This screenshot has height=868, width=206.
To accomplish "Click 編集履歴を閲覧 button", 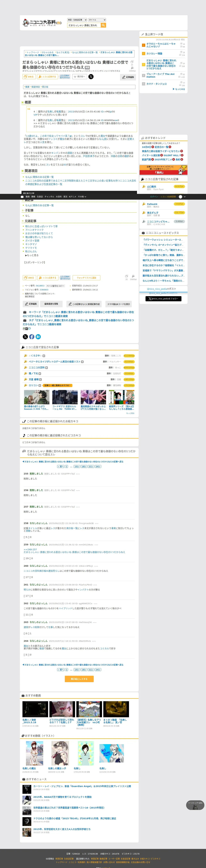I will pyautogui.click(x=51, y=304).
